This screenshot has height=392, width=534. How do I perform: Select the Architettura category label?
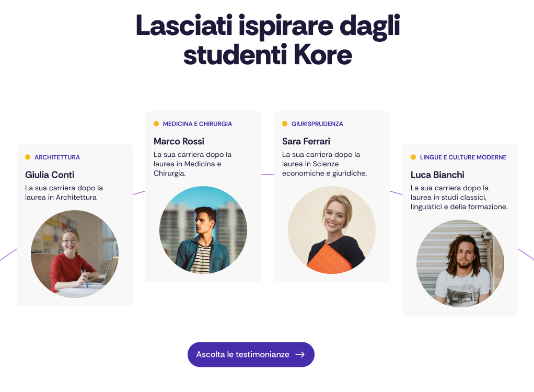[x=57, y=157]
